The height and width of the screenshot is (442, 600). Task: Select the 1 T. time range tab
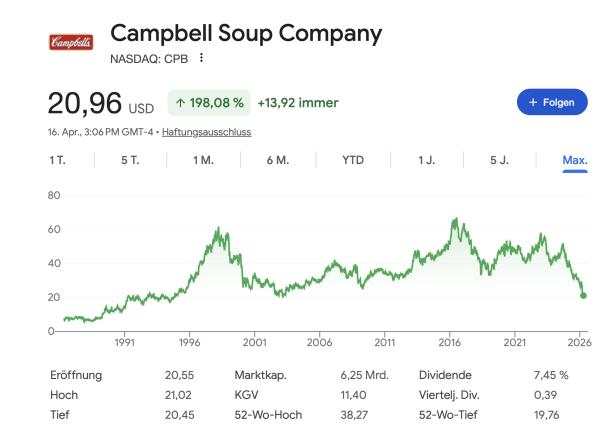click(x=58, y=160)
